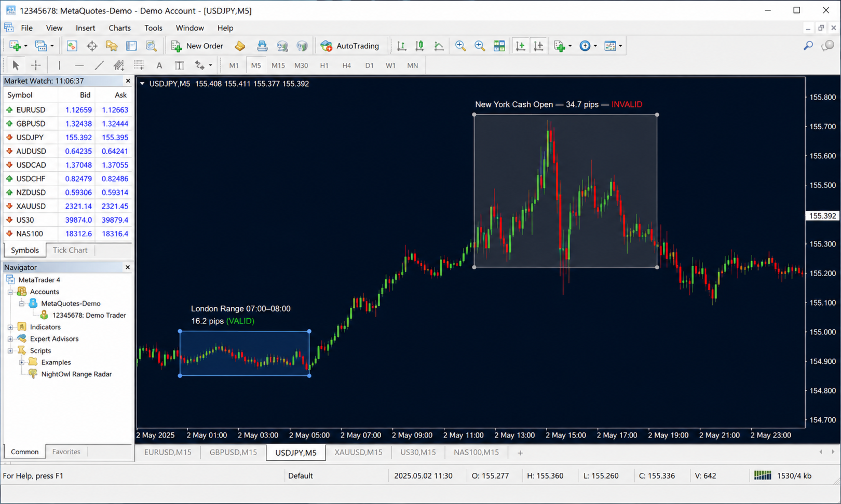Expand the Indicators tree node
The height and width of the screenshot is (504, 841).
10,327
